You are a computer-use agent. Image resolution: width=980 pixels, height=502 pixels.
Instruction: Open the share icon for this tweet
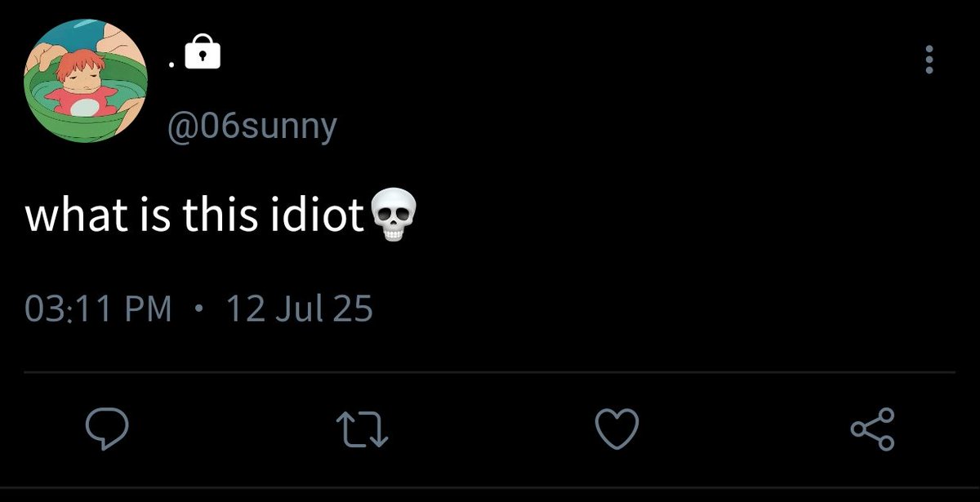pos(873,429)
